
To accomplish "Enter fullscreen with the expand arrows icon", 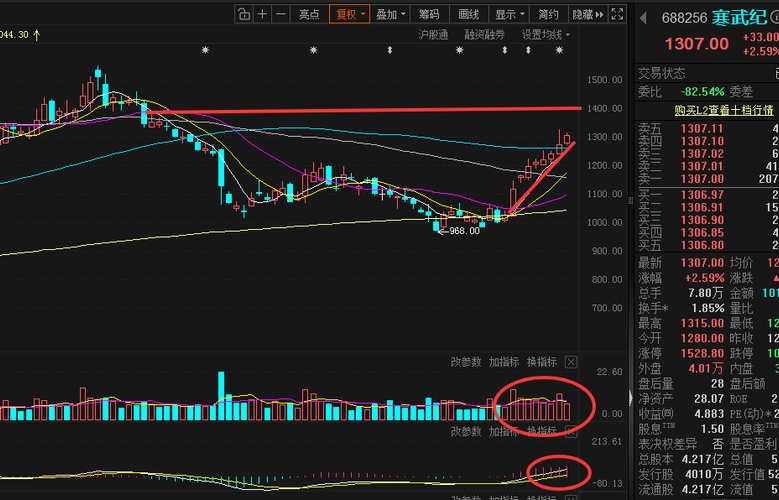I will (617, 14).
